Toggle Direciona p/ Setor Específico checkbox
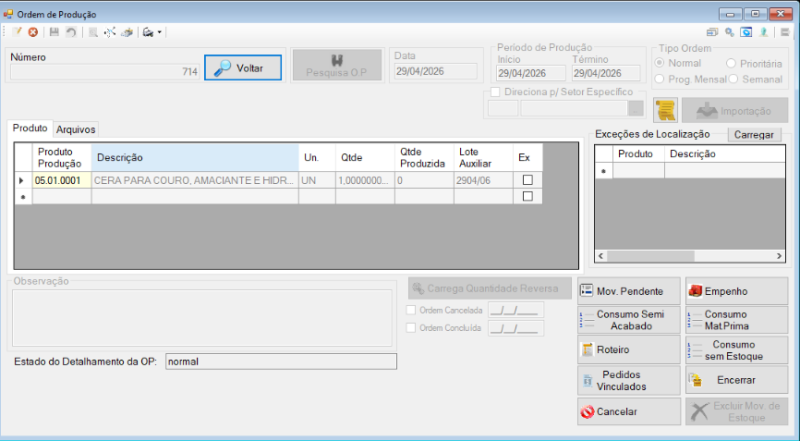 [x=495, y=92]
